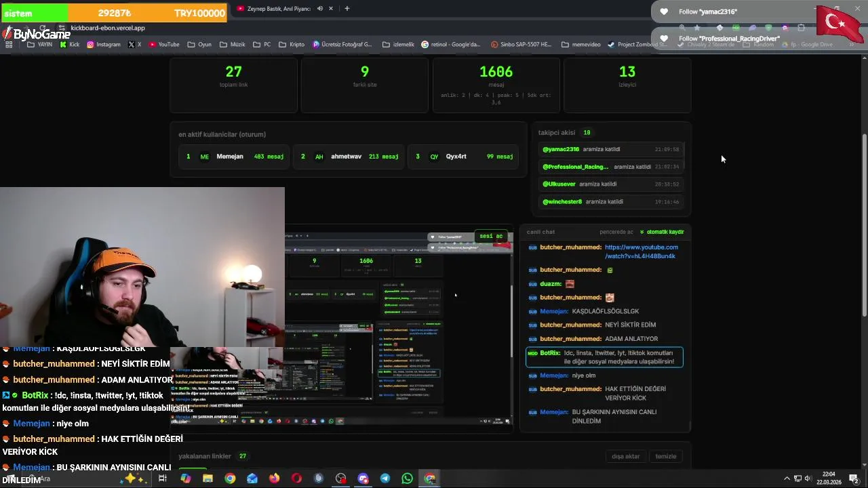868x488 pixels.
Task: Open the izlemelik bookmarks folder
Action: 398,45
